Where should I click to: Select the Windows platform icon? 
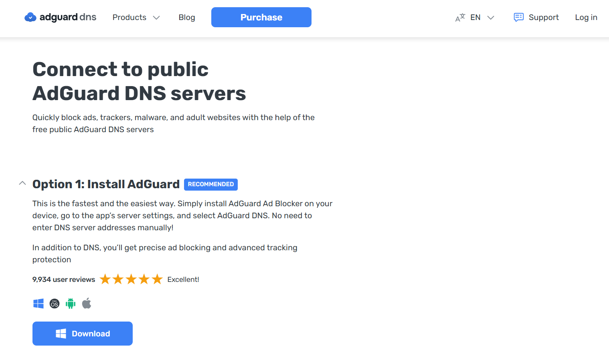point(38,303)
